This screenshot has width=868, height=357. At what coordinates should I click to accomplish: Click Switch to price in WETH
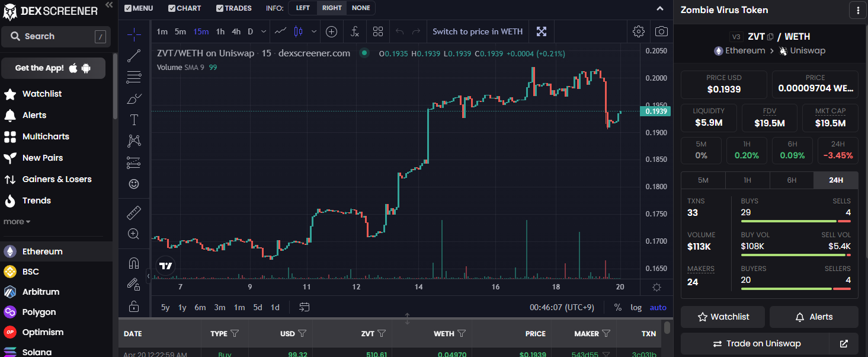[x=478, y=31]
